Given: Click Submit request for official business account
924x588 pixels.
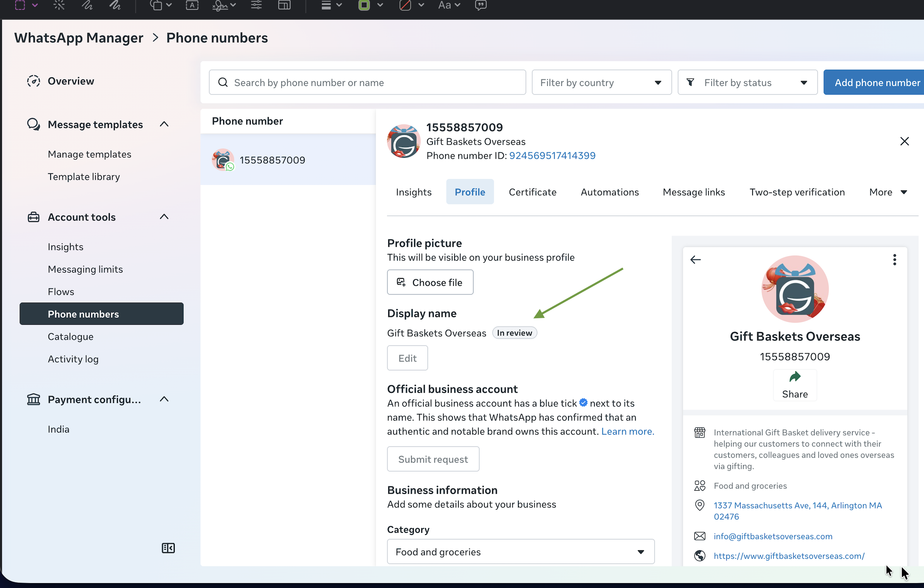Looking at the screenshot, I should coord(433,459).
